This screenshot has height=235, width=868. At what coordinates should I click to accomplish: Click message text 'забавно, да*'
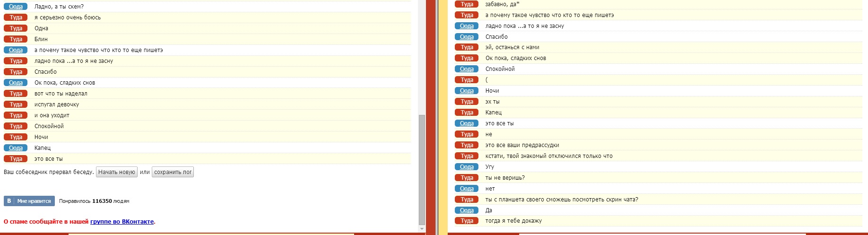(x=503, y=4)
